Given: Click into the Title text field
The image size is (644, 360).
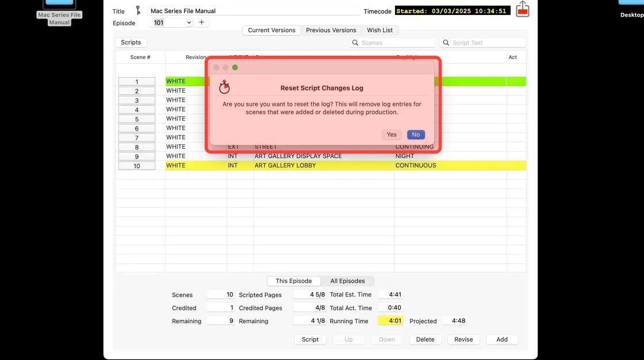Looking at the screenshot, I should click(x=254, y=11).
